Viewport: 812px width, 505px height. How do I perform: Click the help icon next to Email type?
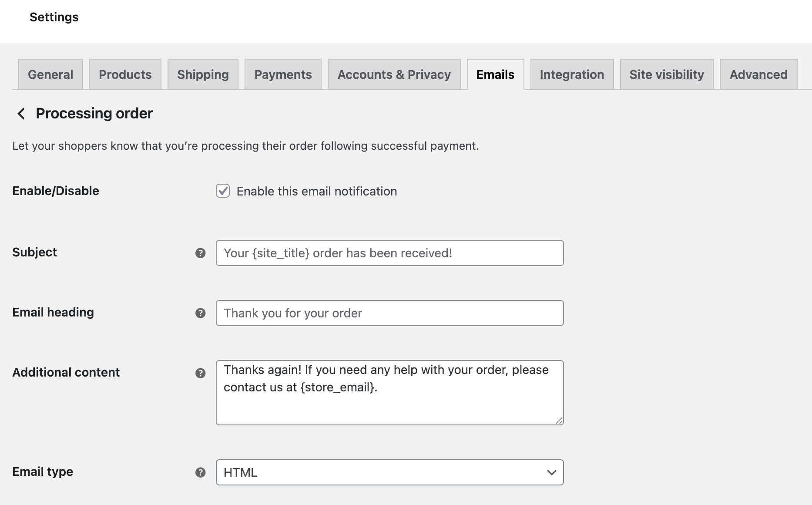201,472
